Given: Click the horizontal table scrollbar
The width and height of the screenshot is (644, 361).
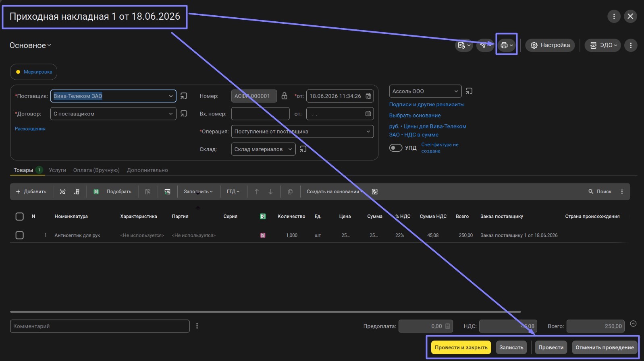Looking at the screenshot, I should (265, 311).
